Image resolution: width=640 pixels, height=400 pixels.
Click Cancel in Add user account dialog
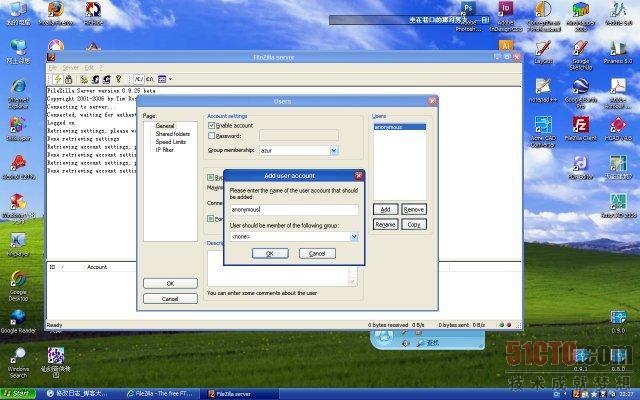(317, 253)
